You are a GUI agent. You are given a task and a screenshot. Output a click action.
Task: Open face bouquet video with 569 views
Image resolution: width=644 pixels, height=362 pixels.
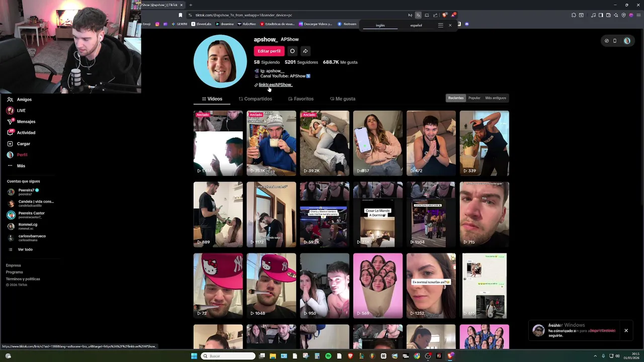pos(378,286)
